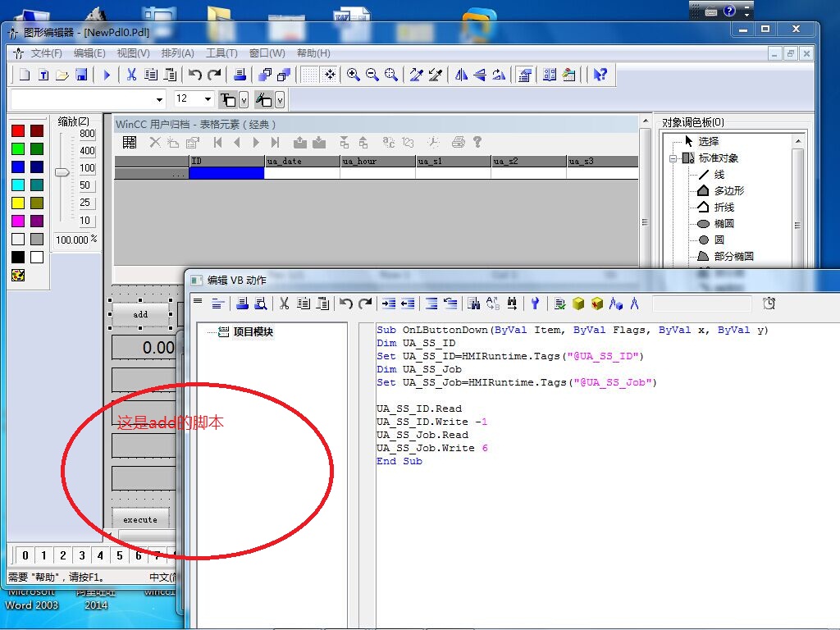Click the add button on canvas
This screenshot has height=630, width=840.
pyautogui.click(x=140, y=314)
